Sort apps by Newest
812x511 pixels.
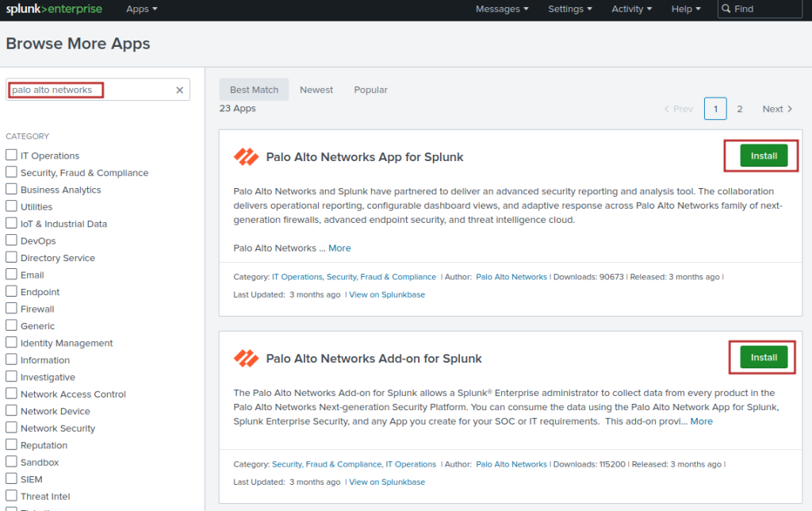(x=316, y=90)
